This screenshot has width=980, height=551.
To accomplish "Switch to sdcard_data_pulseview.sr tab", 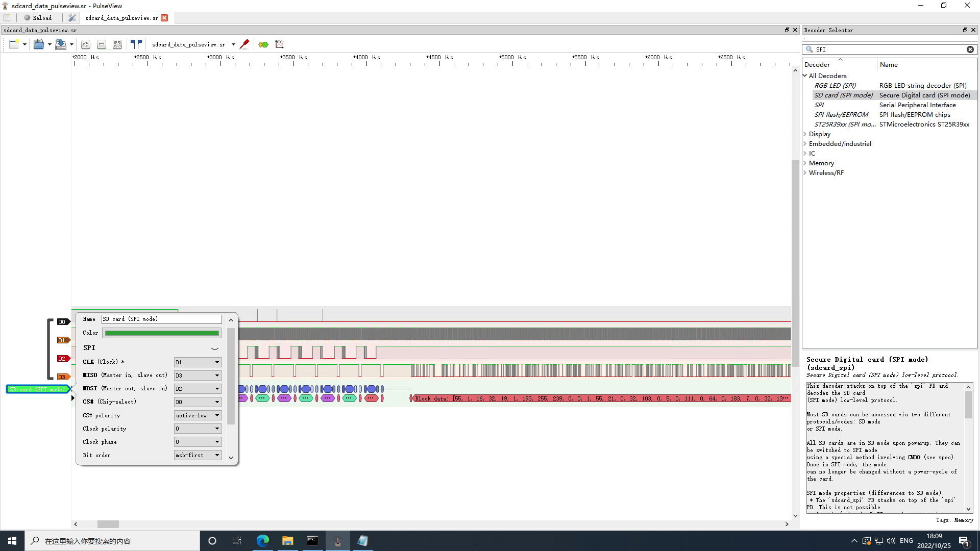I will (x=121, y=18).
